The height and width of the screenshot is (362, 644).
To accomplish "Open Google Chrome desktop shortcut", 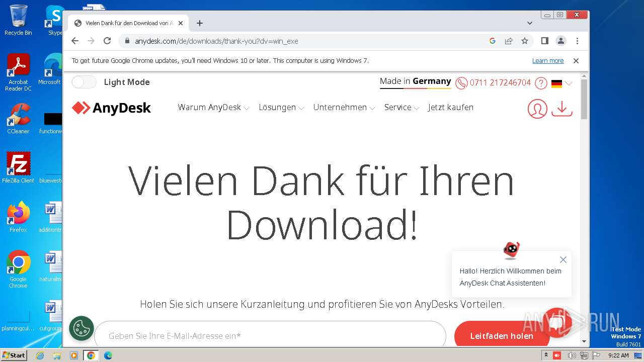I will pyautogui.click(x=18, y=269).
